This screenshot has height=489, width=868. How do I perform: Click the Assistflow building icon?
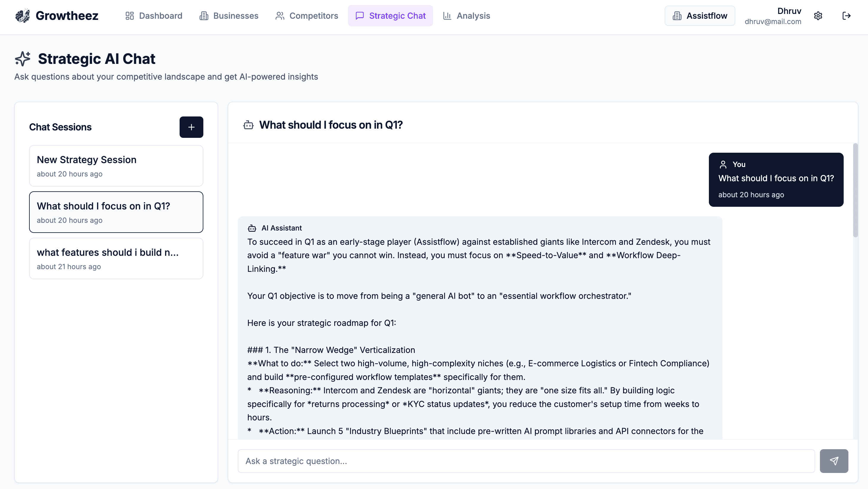click(x=677, y=15)
